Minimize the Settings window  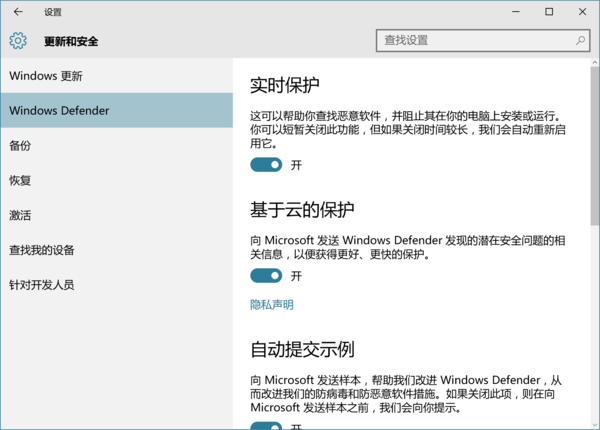coord(516,12)
